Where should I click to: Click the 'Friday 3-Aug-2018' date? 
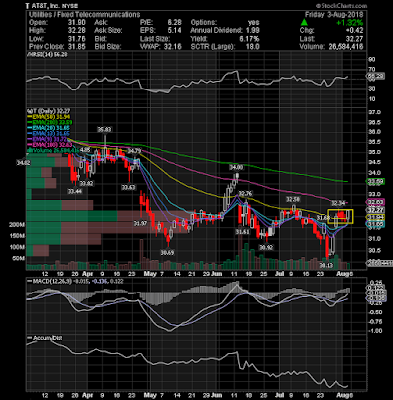click(x=334, y=15)
